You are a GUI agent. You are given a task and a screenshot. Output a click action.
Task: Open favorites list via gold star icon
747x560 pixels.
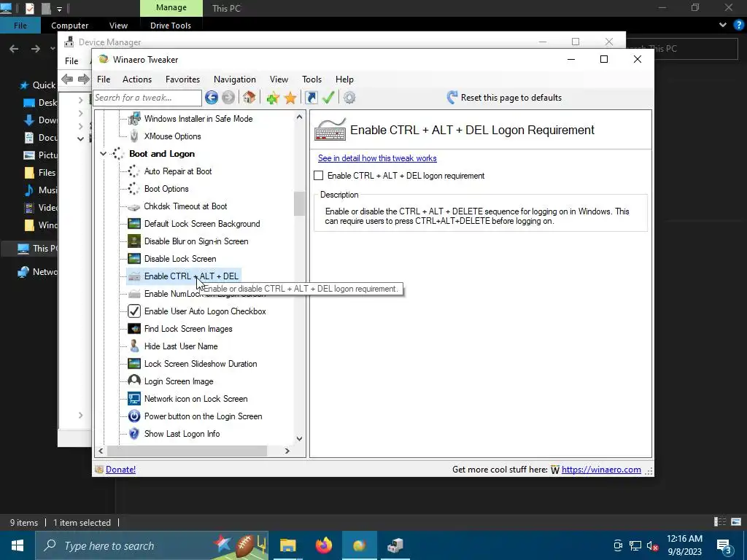(290, 98)
